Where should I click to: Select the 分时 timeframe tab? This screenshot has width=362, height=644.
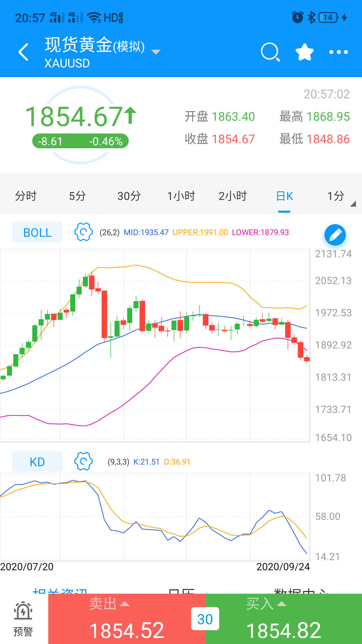(x=26, y=196)
